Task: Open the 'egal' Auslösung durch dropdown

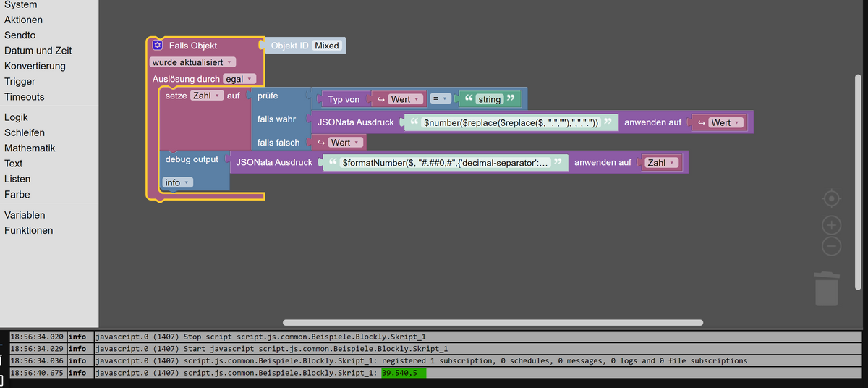Action: point(239,79)
